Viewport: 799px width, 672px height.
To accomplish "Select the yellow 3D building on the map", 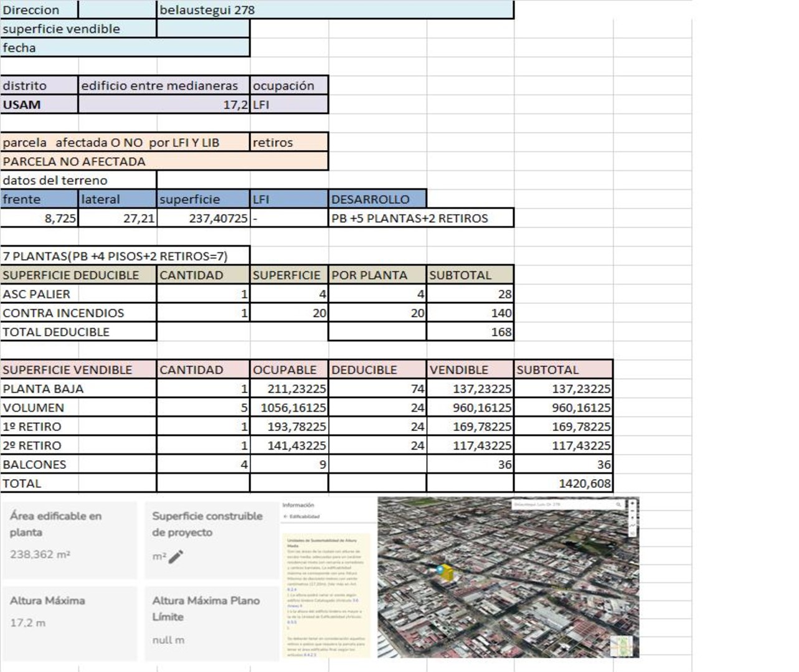I will coord(448,574).
